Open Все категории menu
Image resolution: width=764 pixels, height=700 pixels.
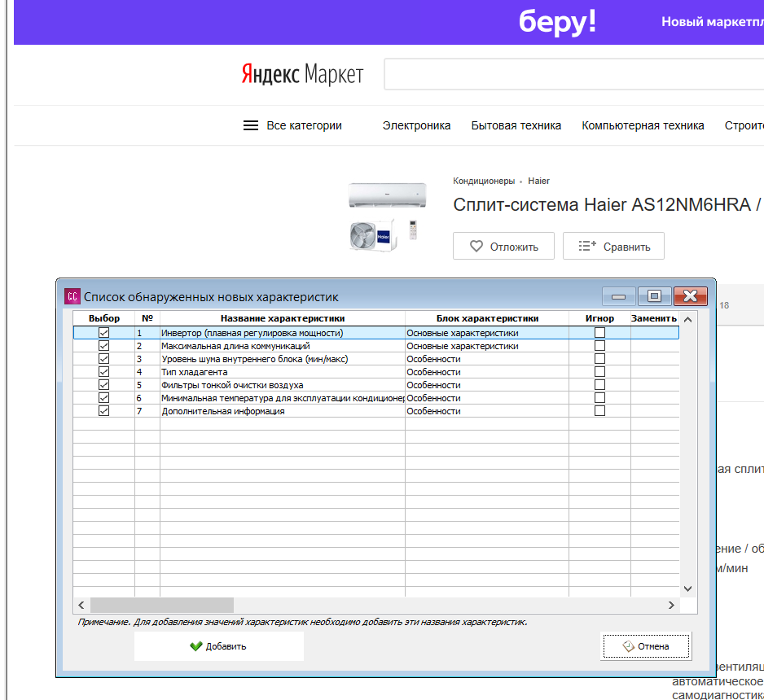(292, 125)
